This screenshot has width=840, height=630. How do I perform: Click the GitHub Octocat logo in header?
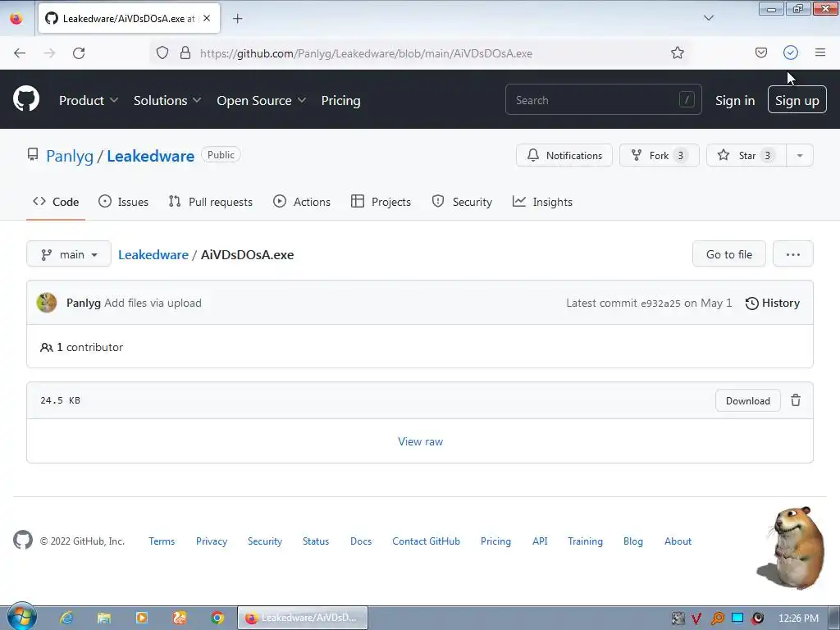point(26,98)
